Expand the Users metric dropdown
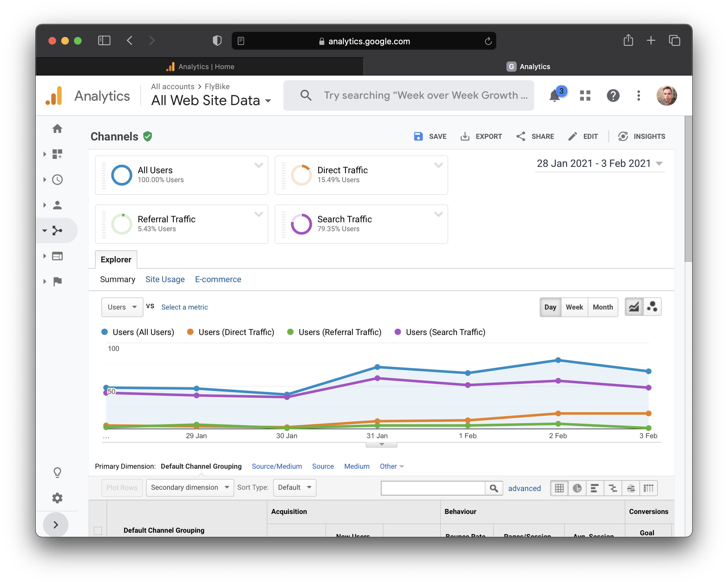Image resolution: width=728 pixels, height=584 pixels. 122,307
